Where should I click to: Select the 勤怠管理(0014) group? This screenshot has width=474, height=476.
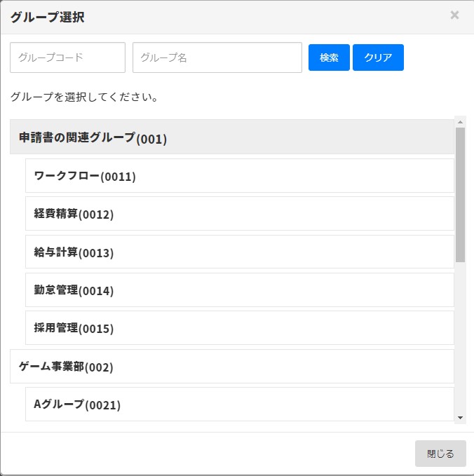(x=239, y=290)
